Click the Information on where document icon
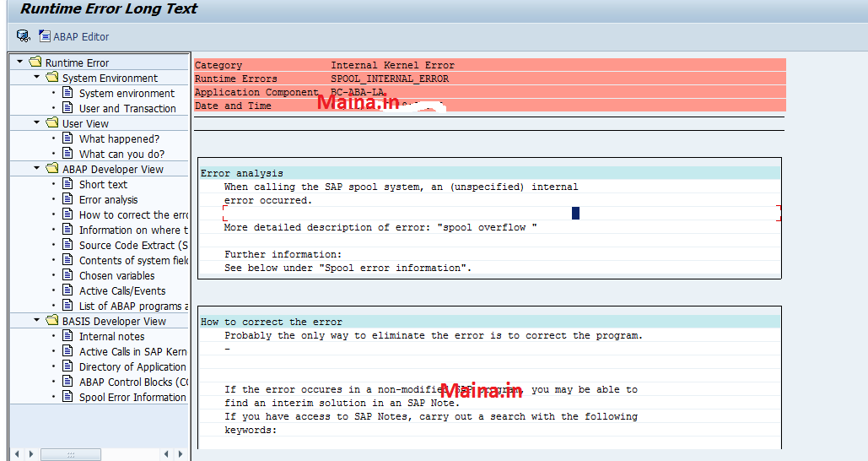Image resolution: width=868 pixels, height=461 pixels. 67,229
